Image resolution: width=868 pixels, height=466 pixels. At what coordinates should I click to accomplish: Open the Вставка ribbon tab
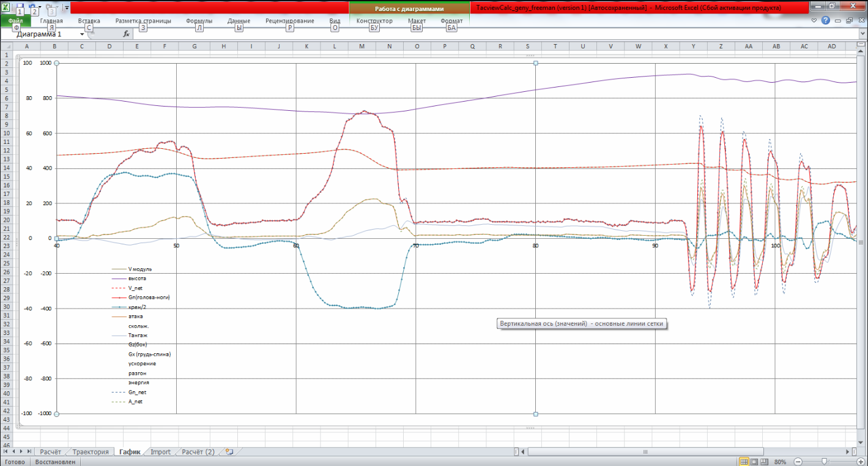(89, 21)
